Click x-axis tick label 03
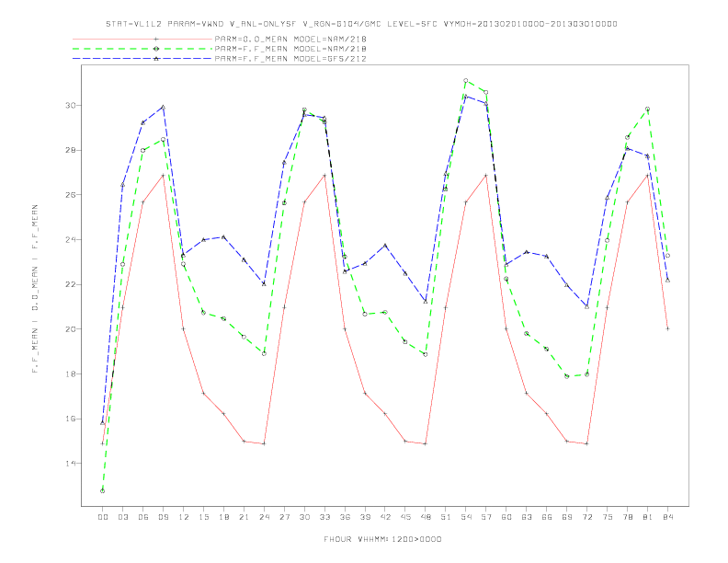 [x=122, y=517]
